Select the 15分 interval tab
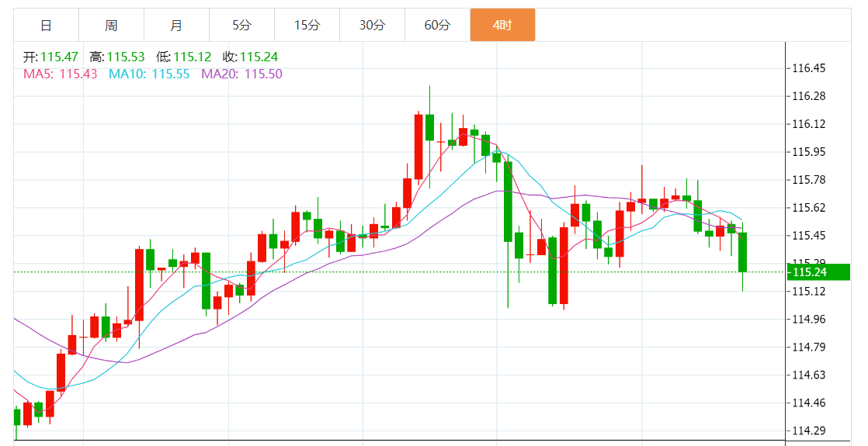Image resolution: width=868 pixels, height=446 pixels. coord(307,25)
